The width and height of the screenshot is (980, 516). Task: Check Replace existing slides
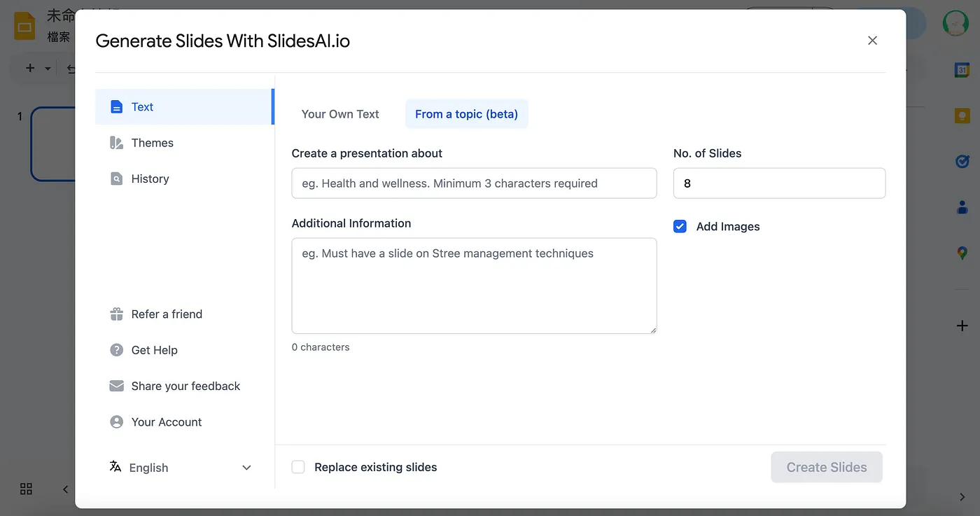pos(298,467)
